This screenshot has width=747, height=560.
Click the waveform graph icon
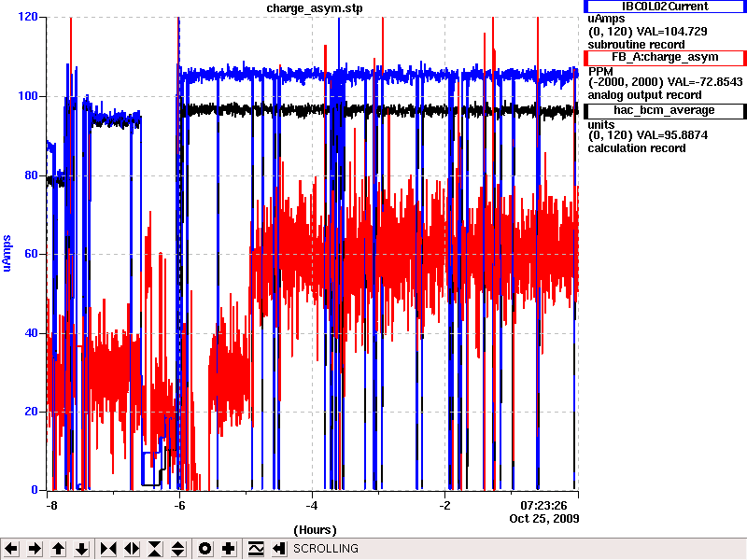(x=256, y=549)
